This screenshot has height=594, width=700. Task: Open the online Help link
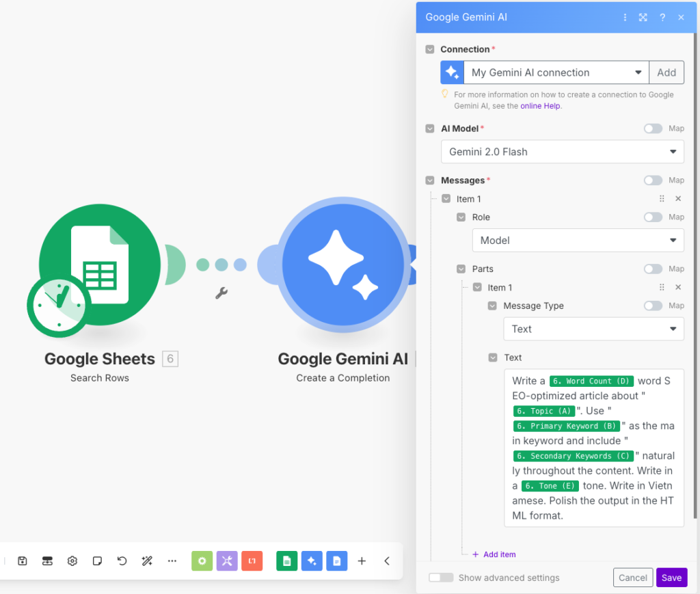click(x=540, y=106)
